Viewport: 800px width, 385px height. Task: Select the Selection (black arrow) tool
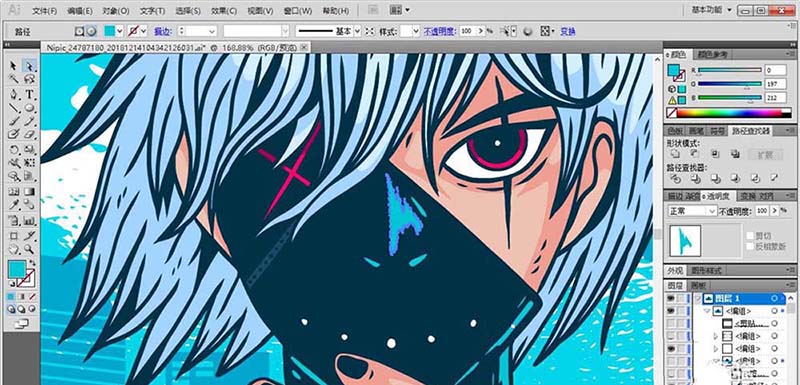tap(14, 66)
